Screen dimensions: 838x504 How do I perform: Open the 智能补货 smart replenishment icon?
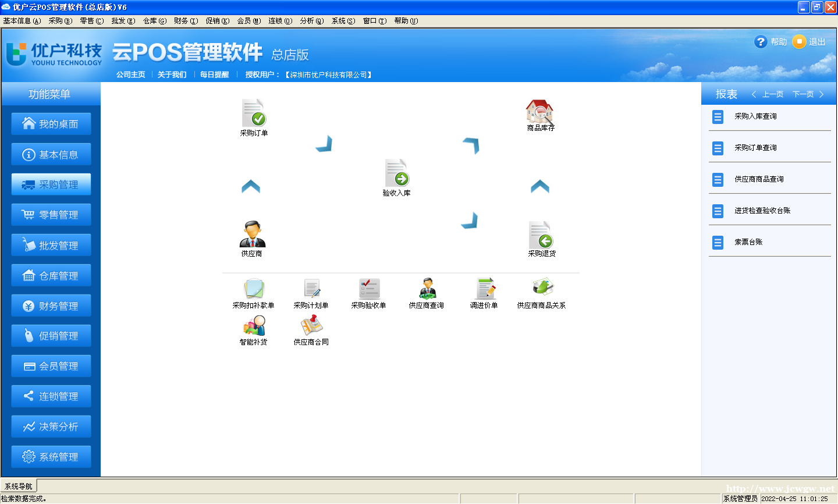tap(254, 326)
